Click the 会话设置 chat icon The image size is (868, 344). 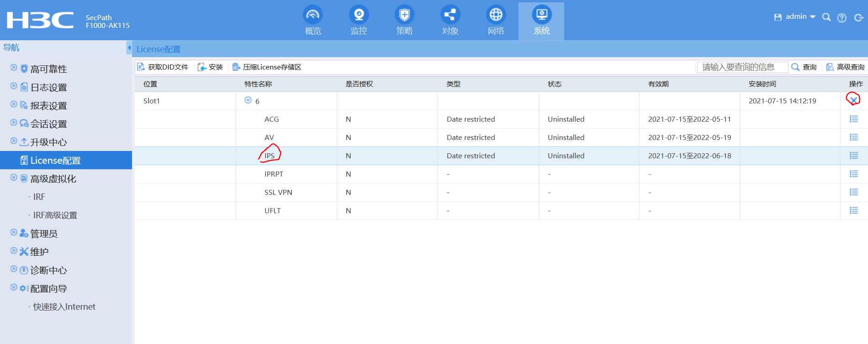[x=24, y=124]
